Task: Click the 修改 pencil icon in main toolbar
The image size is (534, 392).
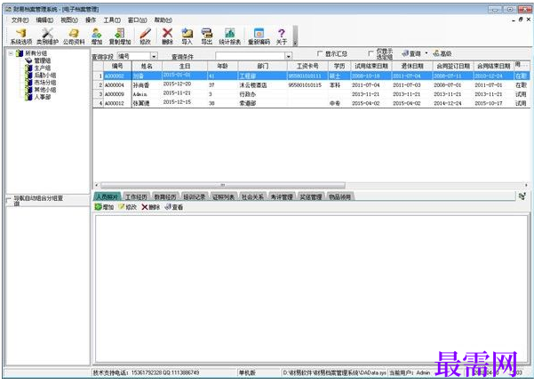Action: pyautogui.click(x=146, y=36)
